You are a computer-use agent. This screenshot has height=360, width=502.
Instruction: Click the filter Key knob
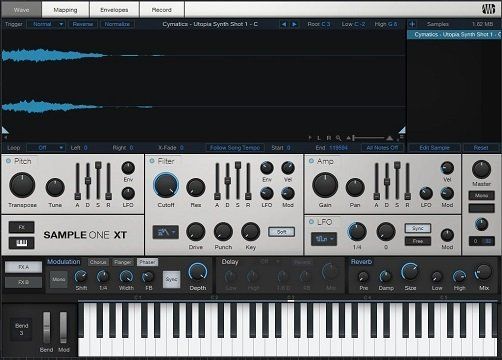(250, 232)
